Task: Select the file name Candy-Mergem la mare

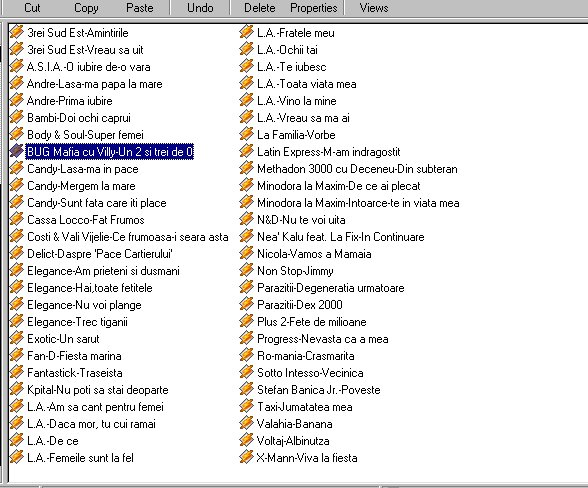Action: pos(81,186)
